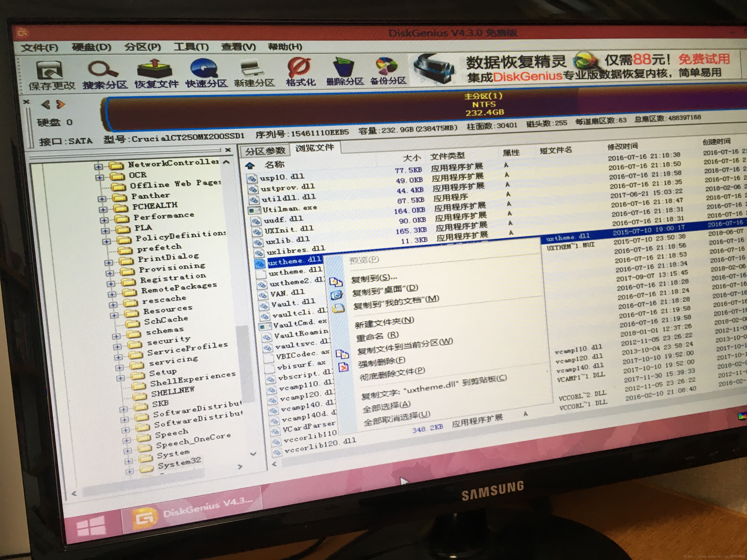Screen dimensions: 747x560
Task: Click the Format (格式化) toolbar icon
Action: coord(299,67)
